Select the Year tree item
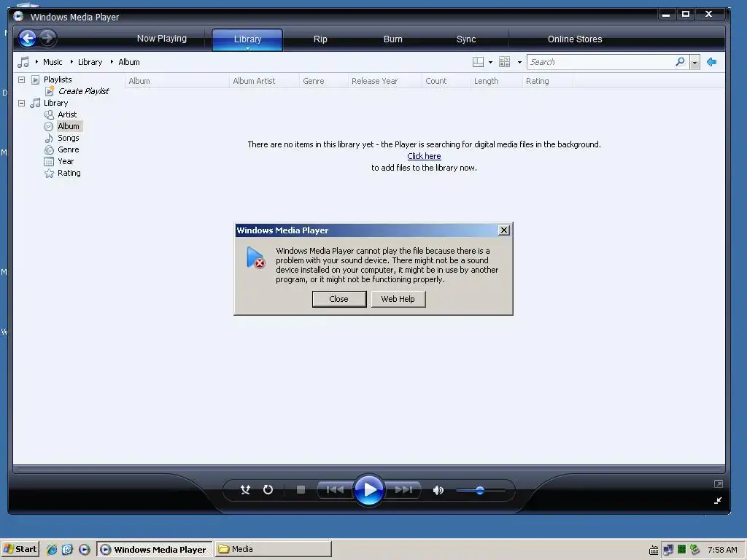 tap(65, 161)
